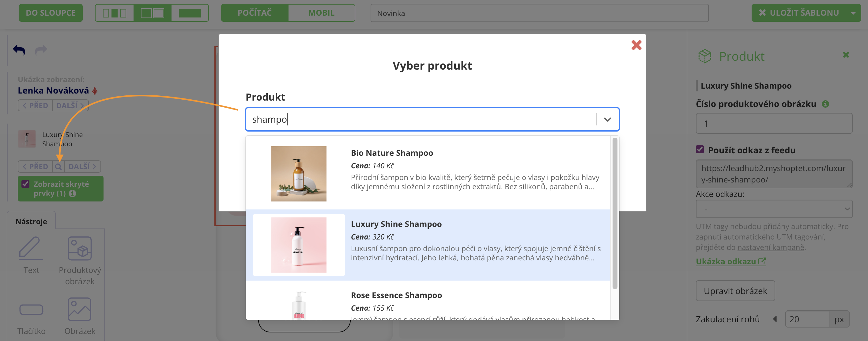Select the three-column layout icon

(115, 13)
